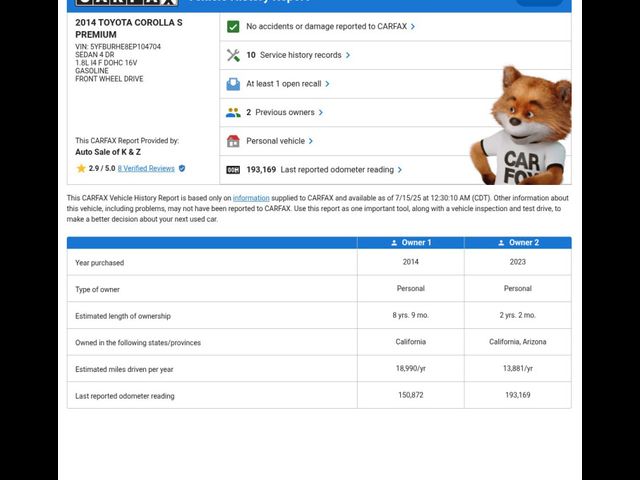The width and height of the screenshot is (640, 480).
Task: Click the 193,169 Owner 2 odometer cell
Action: [x=518, y=395]
